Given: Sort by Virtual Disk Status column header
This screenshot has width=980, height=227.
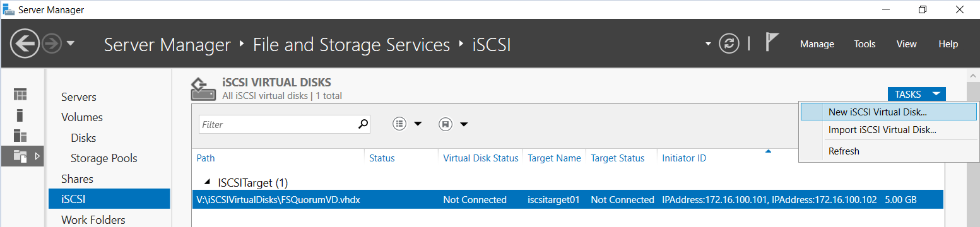Looking at the screenshot, I should point(481,158).
